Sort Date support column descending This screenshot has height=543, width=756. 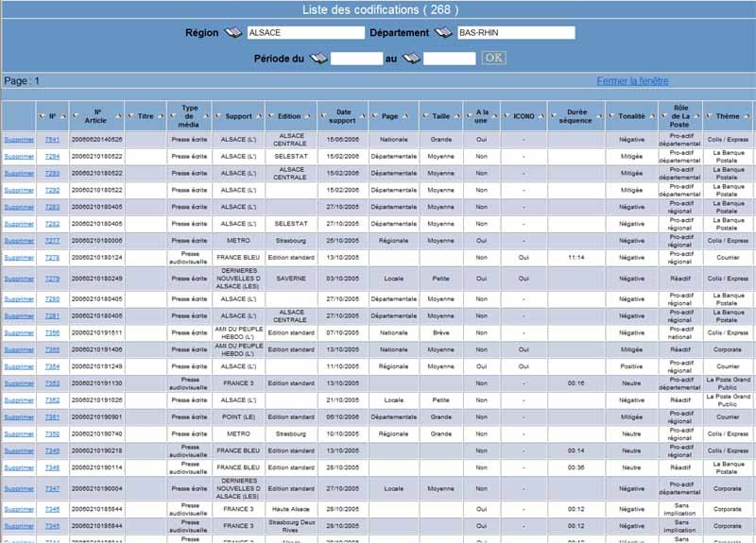tap(323, 116)
